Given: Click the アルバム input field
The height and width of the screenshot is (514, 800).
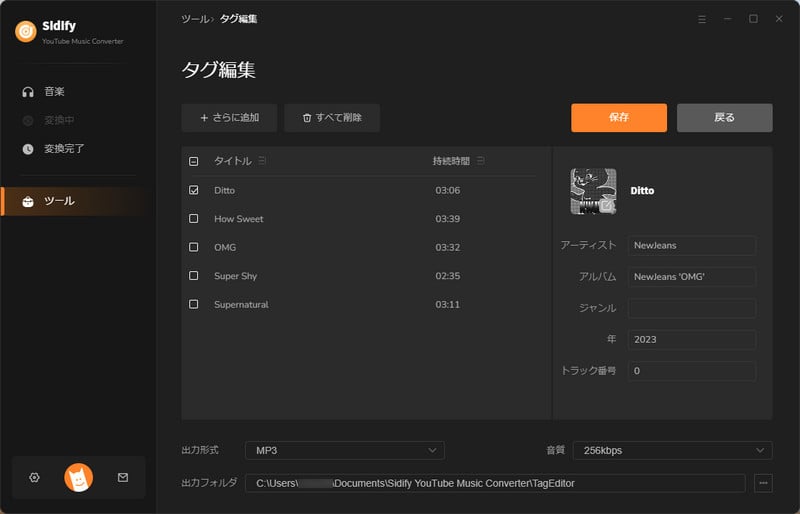Looking at the screenshot, I should tap(691, 277).
